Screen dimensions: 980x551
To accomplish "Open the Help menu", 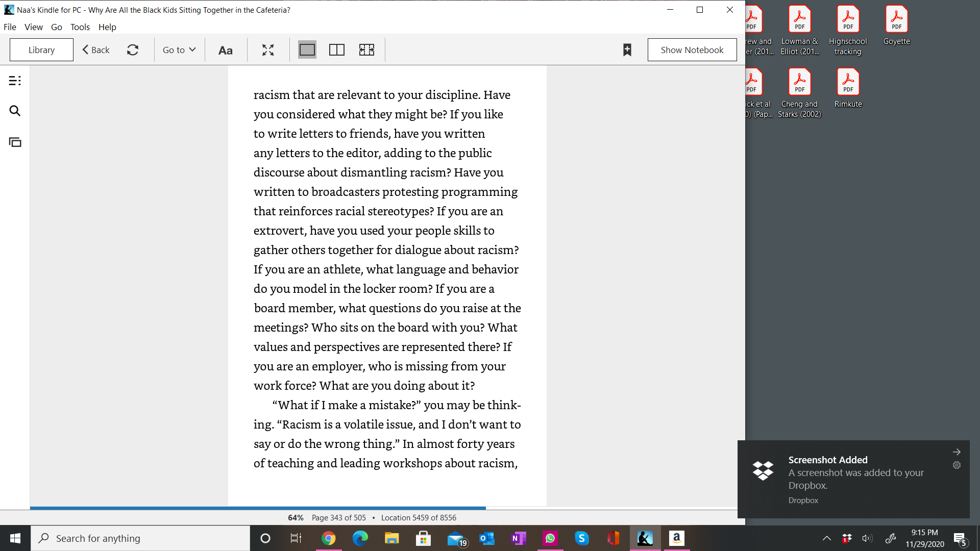I will (x=107, y=27).
